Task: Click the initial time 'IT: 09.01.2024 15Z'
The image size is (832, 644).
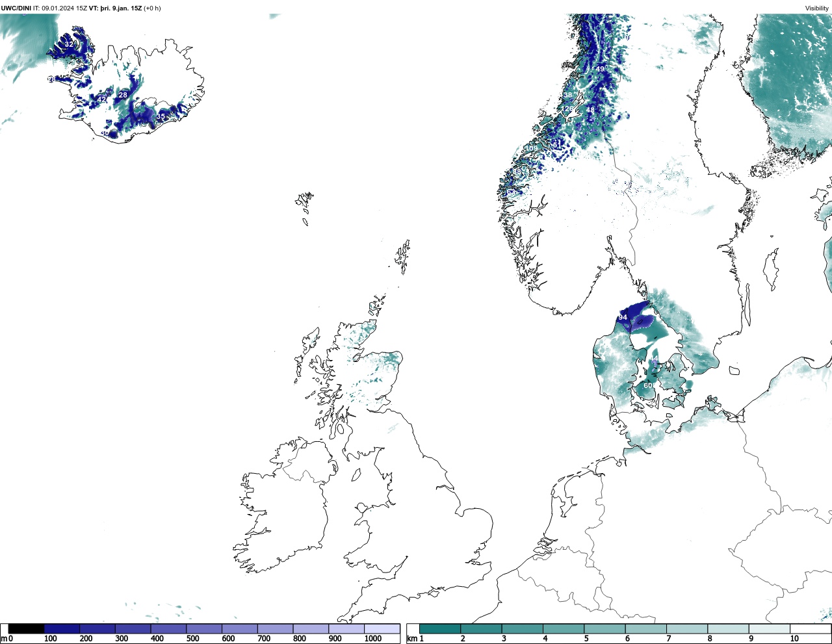Action: click(60, 8)
